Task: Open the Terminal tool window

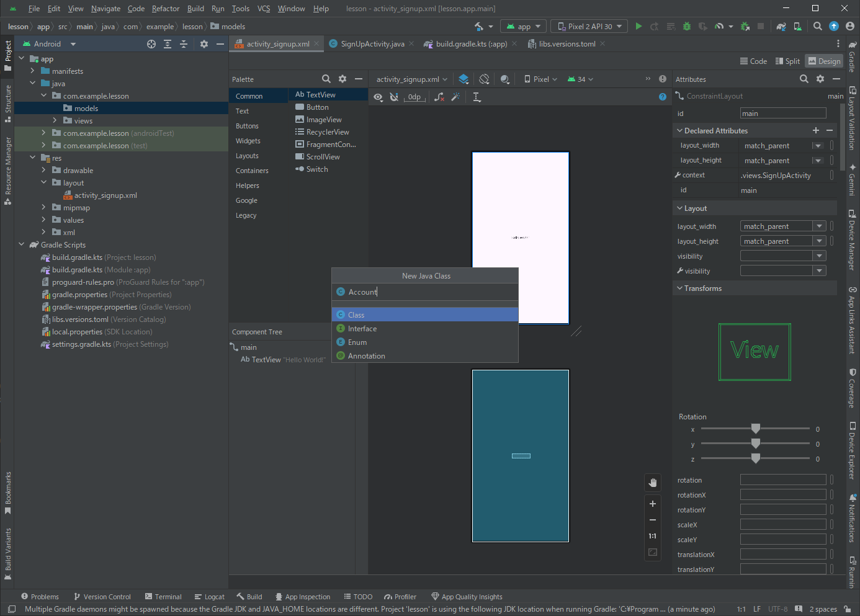Action: coord(163,597)
